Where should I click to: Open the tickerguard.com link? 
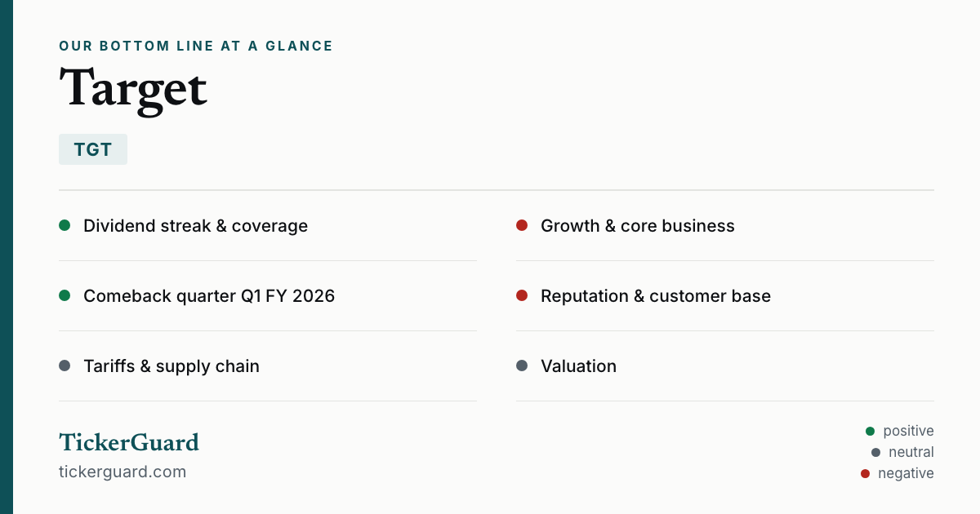point(122,472)
